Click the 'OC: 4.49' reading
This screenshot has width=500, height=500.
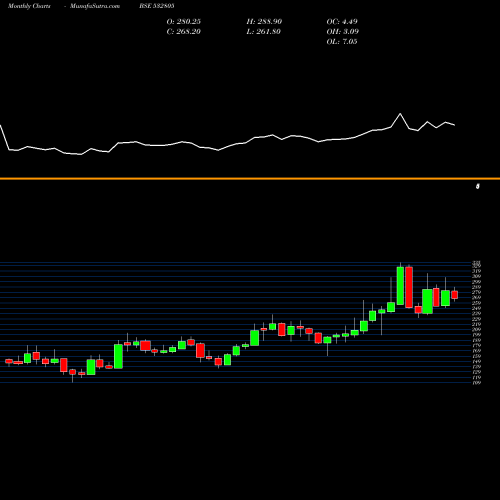[342, 22]
